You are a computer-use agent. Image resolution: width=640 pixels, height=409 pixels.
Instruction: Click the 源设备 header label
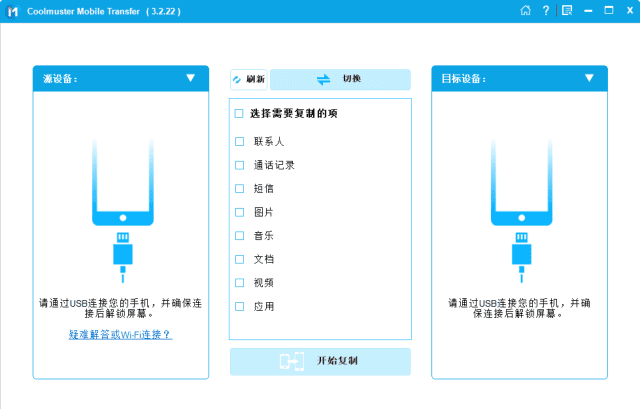click(60, 79)
